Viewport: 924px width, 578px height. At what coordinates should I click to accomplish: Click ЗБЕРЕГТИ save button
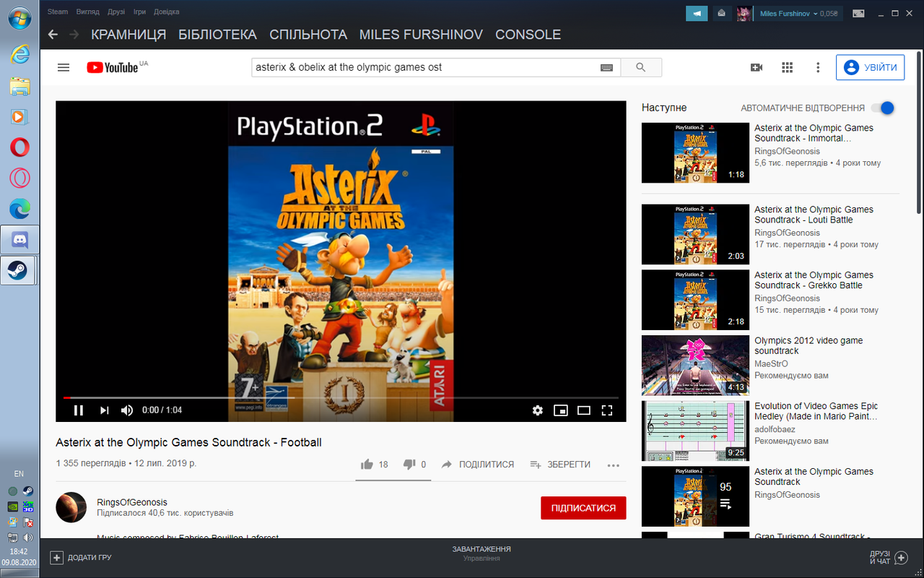560,465
